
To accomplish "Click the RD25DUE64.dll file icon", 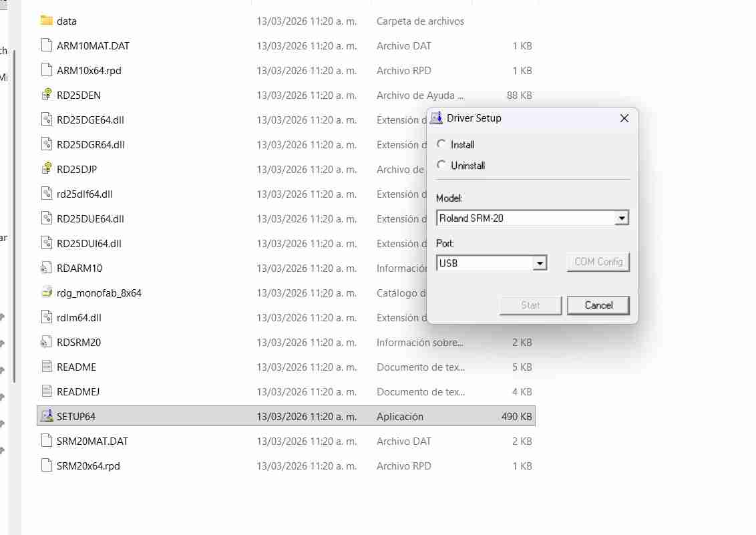I will click(x=46, y=218).
